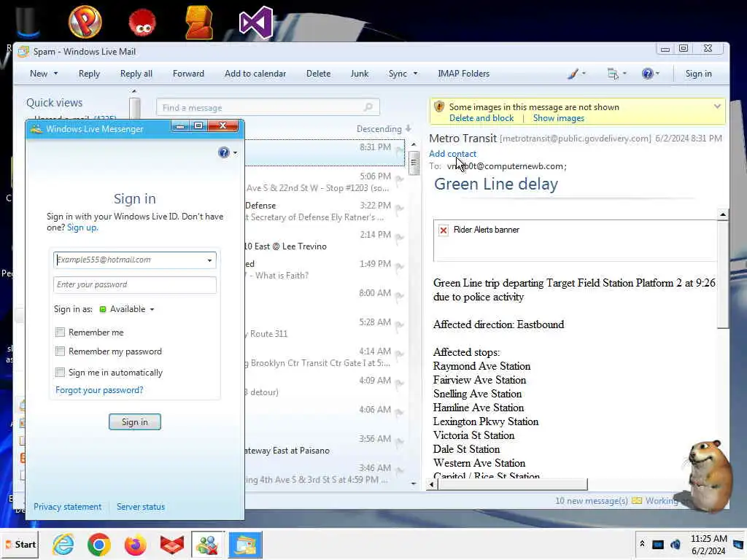Image resolution: width=747 pixels, height=560 pixels.
Task: Open Google Chrome from the taskbar
Action: pyautogui.click(x=99, y=544)
